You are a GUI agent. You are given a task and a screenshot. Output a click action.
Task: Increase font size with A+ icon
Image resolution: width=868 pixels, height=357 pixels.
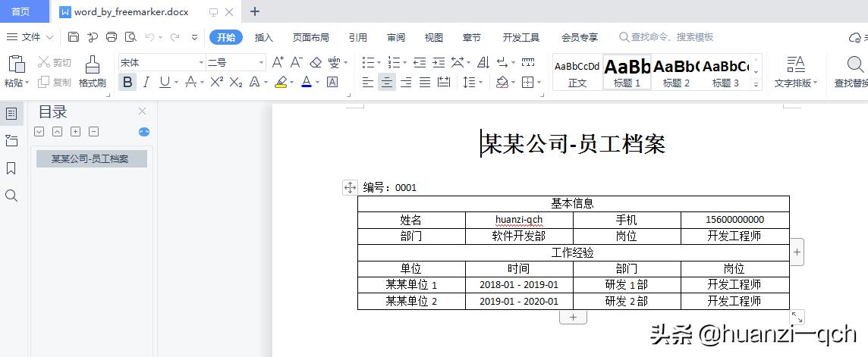(x=278, y=62)
